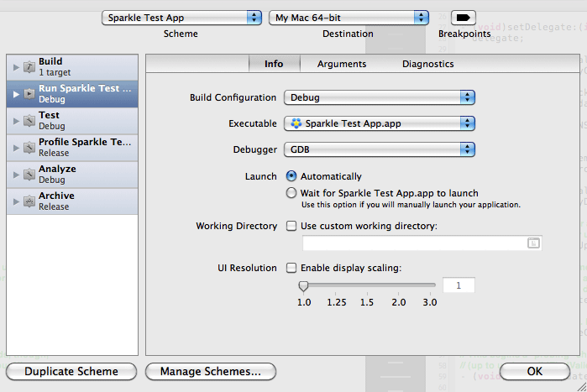Click the 3.0 slider tick label
Image resolution: width=587 pixels, height=392 pixels.
click(430, 302)
